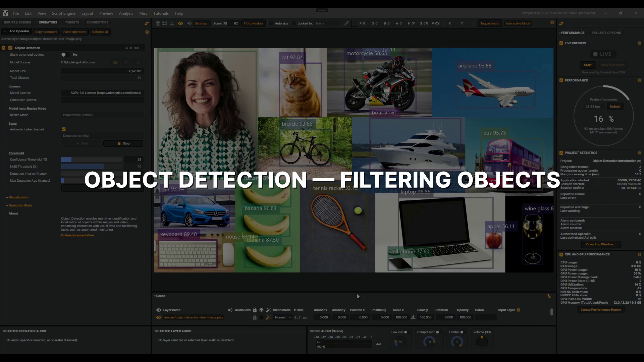Click the Collapse all button
The image size is (644, 362).
[100, 32]
